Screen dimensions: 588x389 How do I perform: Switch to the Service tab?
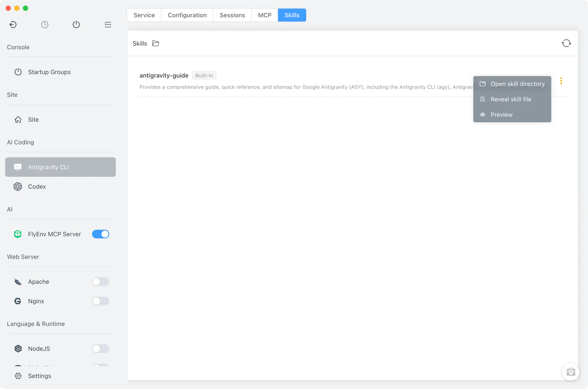point(144,15)
